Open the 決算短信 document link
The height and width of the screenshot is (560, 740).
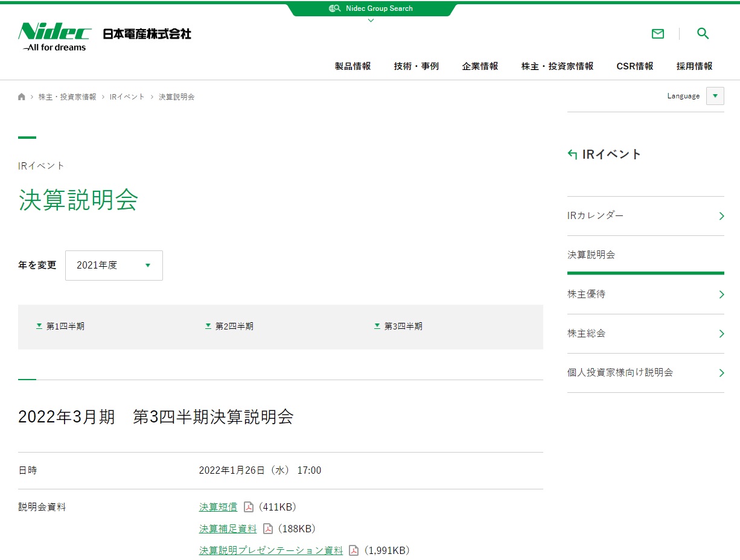click(x=218, y=507)
